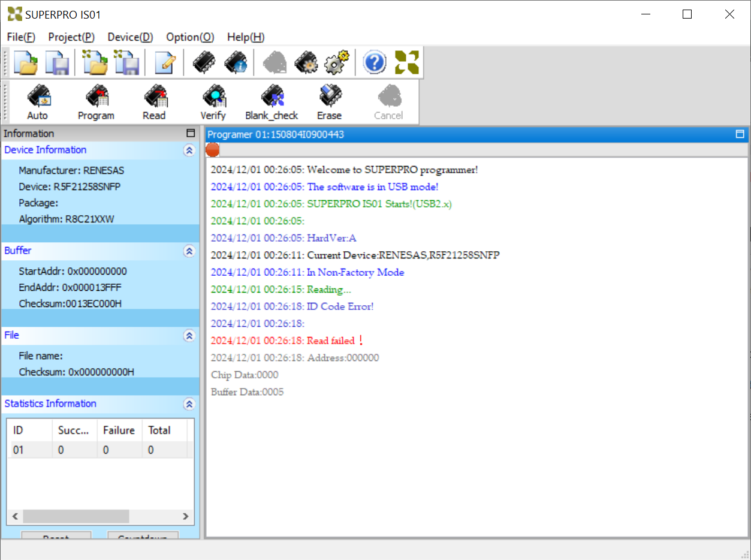Click the Open Project toolbar icon
The image size is (751, 560).
pyautogui.click(x=95, y=62)
